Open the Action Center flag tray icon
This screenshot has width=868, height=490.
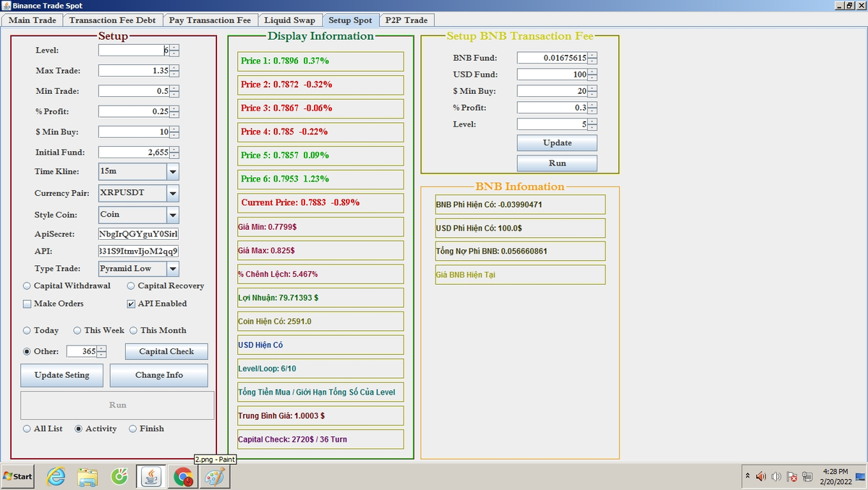click(x=792, y=476)
